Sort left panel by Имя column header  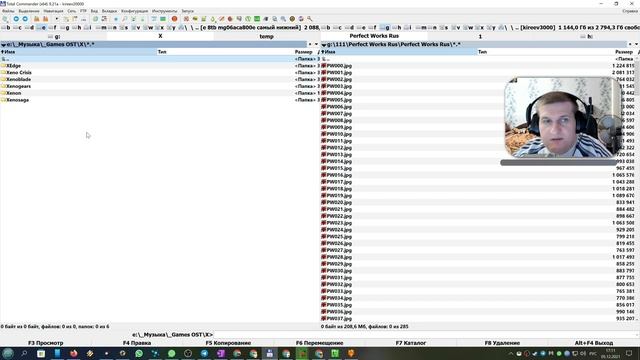78,52
